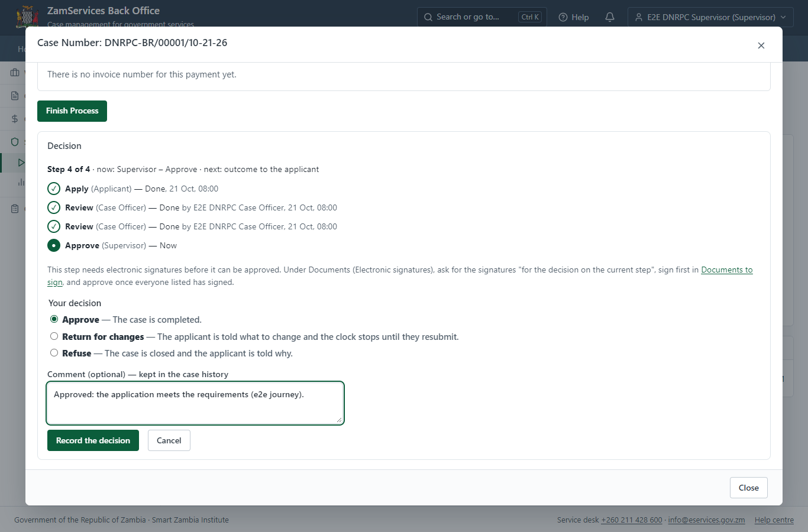808x532 pixels.
Task: Open the notifications bell
Action: pyautogui.click(x=610, y=17)
